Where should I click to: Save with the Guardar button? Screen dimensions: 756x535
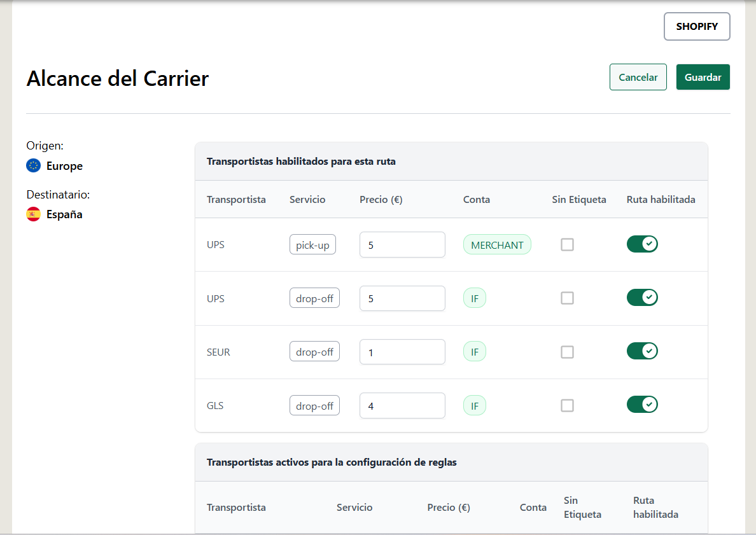point(703,77)
